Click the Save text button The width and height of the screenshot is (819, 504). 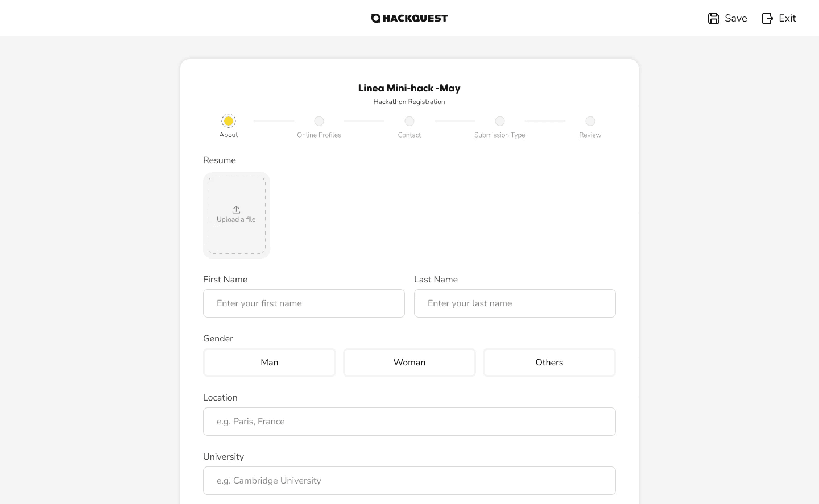tap(736, 18)
